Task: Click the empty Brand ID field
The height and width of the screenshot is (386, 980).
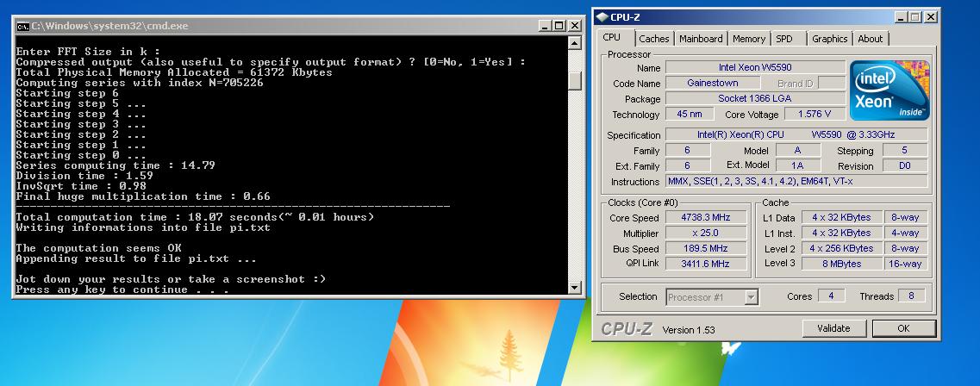Action: [831, 83]
